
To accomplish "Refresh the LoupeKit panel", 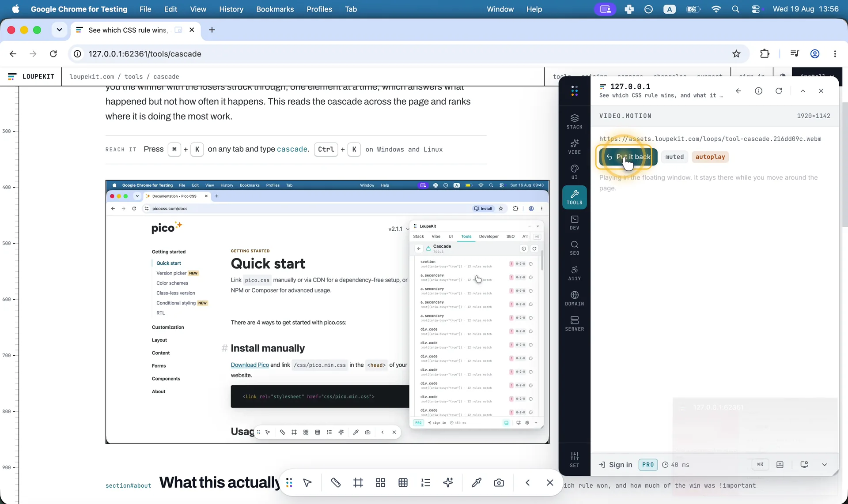I will point(779,91).
